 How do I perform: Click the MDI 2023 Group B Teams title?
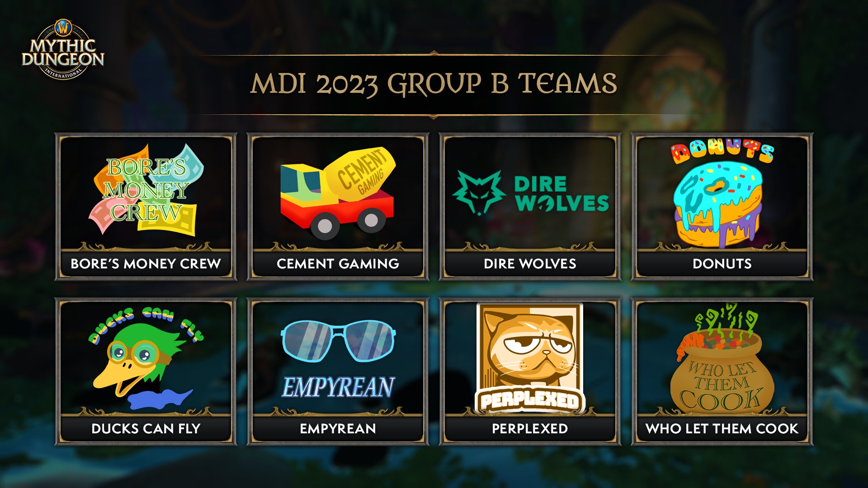pos(434,84)
